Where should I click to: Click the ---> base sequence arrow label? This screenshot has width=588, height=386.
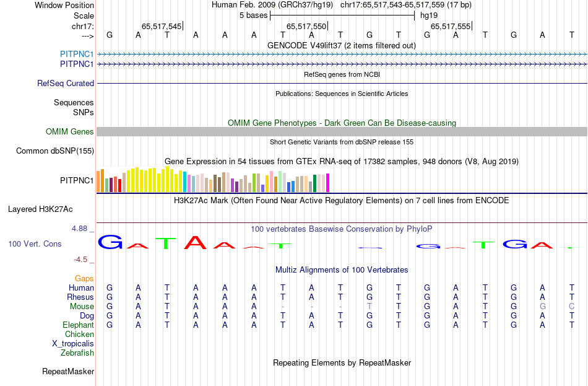[x=87, y=36]
